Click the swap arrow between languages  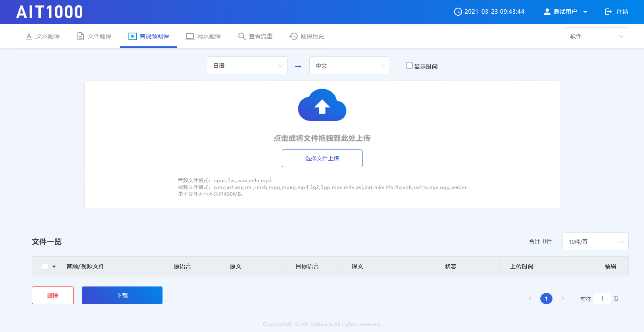pyautogui.click(x=298, y=66)
